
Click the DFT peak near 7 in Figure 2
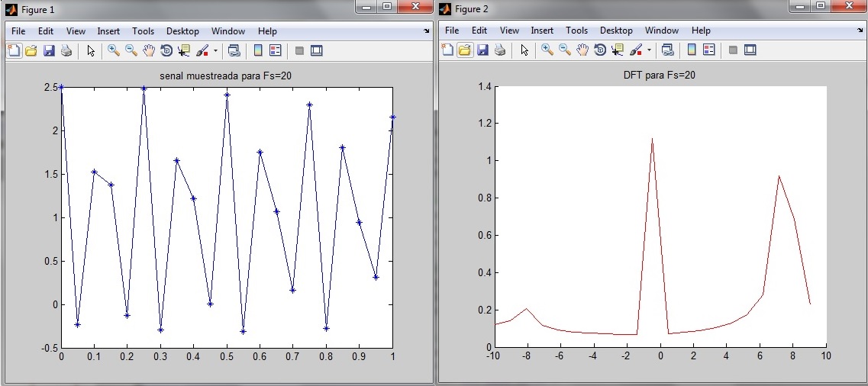[779, 176]
